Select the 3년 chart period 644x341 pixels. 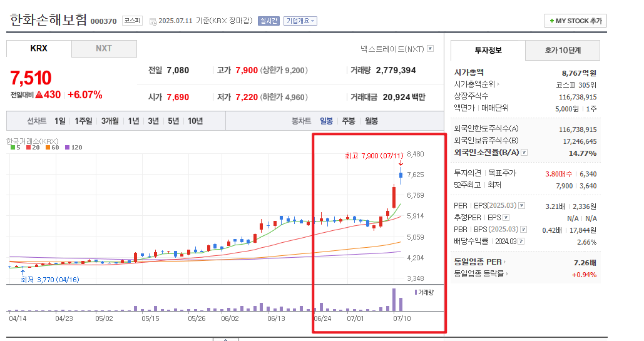[x=153, y=121]
